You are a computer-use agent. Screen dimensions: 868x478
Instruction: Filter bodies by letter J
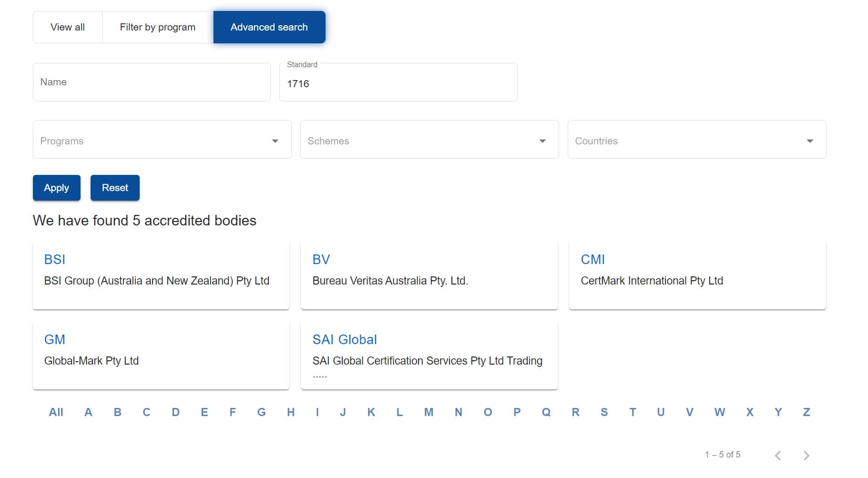click(343, 412)
